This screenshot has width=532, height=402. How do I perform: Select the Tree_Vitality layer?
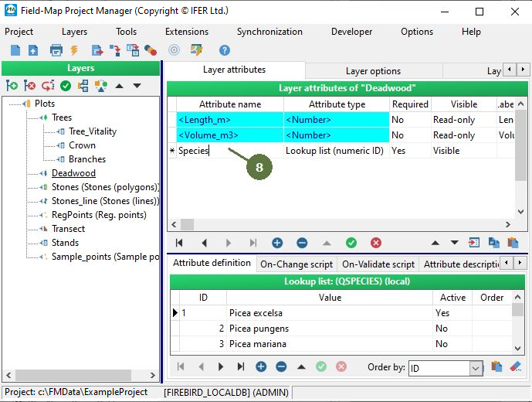[x=93, y=131]
